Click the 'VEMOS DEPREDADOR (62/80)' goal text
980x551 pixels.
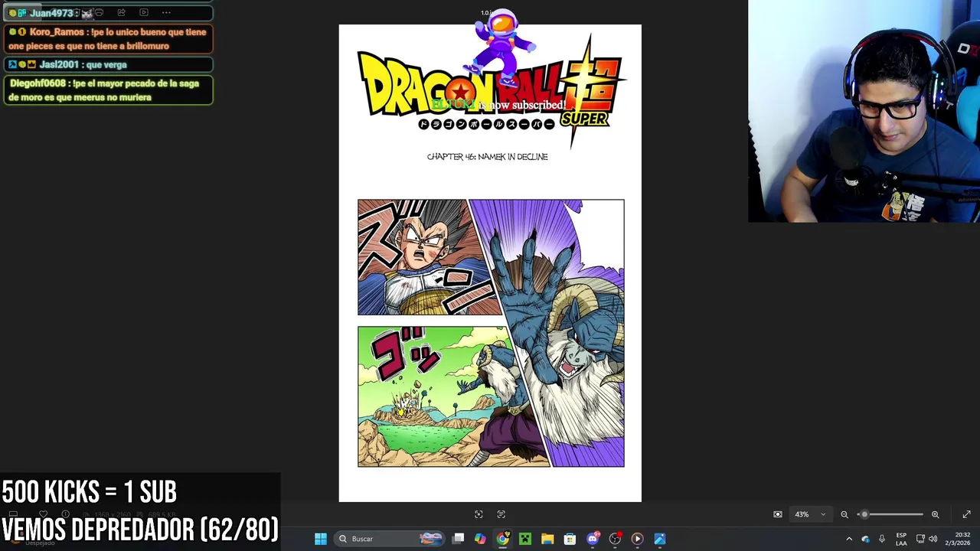[140, 530]
